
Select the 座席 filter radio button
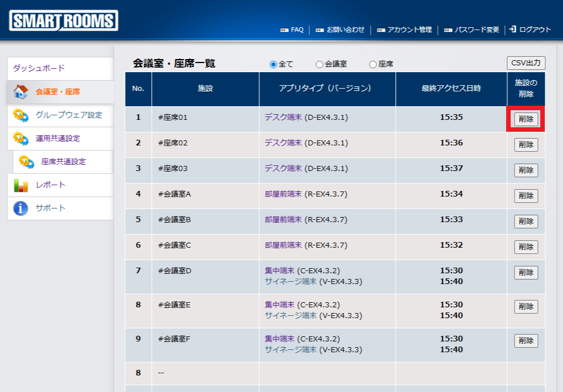pyautogui.click(x=373, y=64)
